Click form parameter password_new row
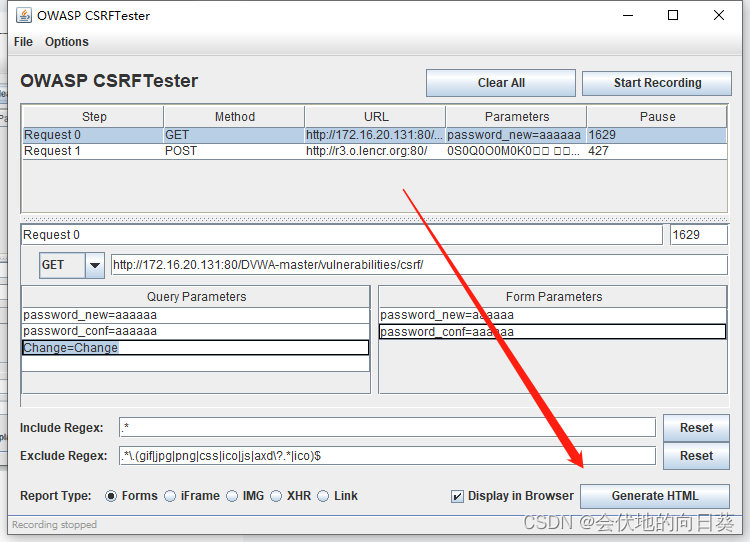The image size is (750, 542). pyautogui.click(x=553, y=315)
